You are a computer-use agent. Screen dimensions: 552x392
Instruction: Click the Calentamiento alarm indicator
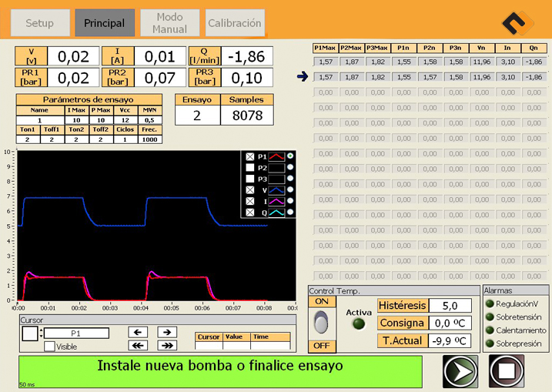[490, 330]
